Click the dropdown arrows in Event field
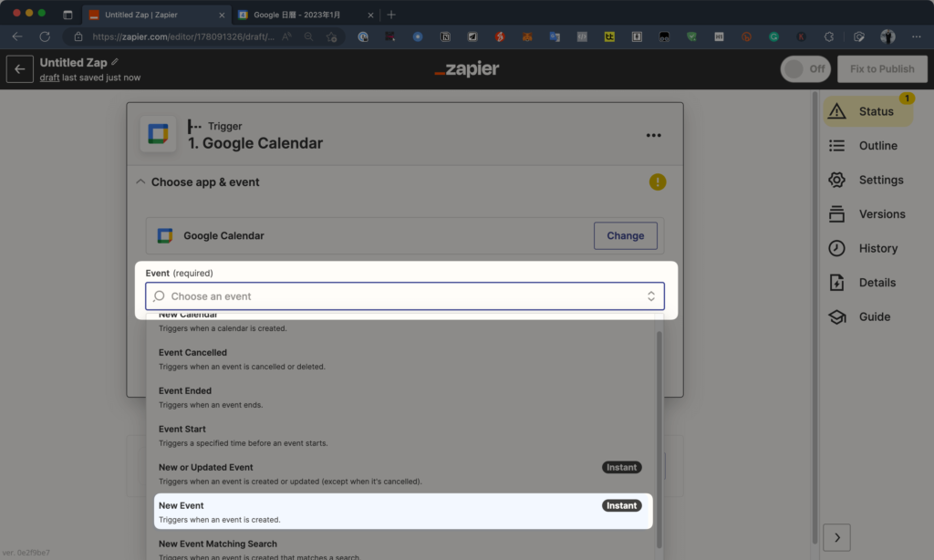The height and width of the screenshot is (560, 934). (651, 296)
